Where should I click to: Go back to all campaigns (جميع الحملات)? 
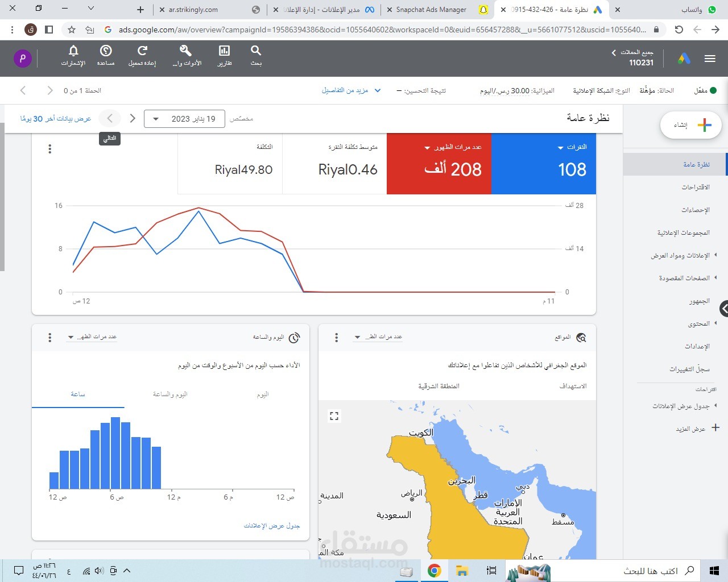(x=632, y=52)
